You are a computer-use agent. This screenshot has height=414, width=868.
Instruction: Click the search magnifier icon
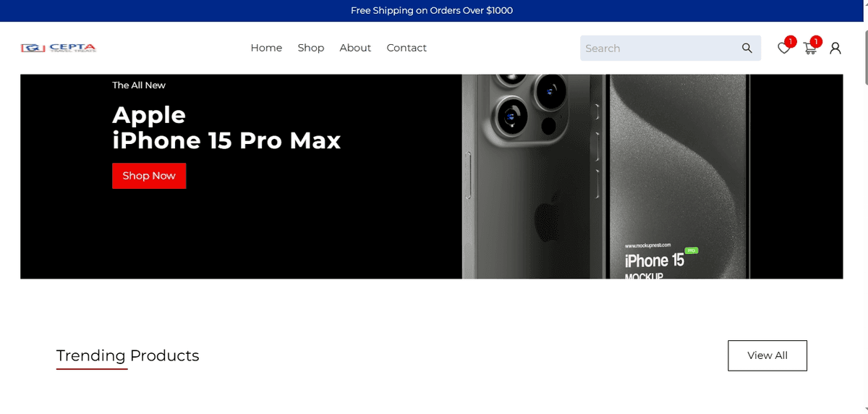click(747, 48)
